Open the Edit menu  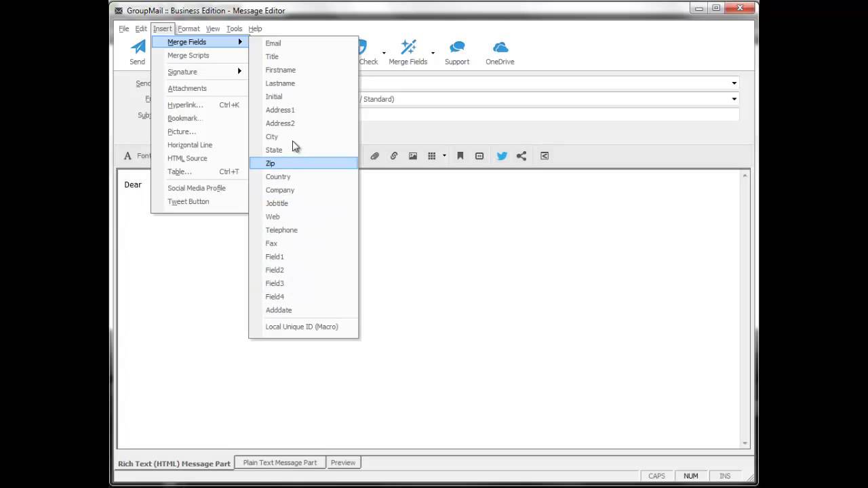141,28
